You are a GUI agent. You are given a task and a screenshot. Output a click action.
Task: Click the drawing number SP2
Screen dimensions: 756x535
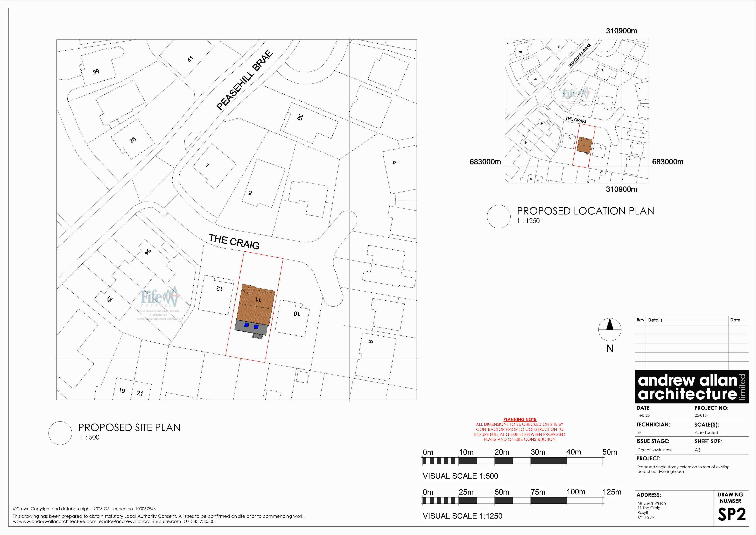[x=732, y=514]
